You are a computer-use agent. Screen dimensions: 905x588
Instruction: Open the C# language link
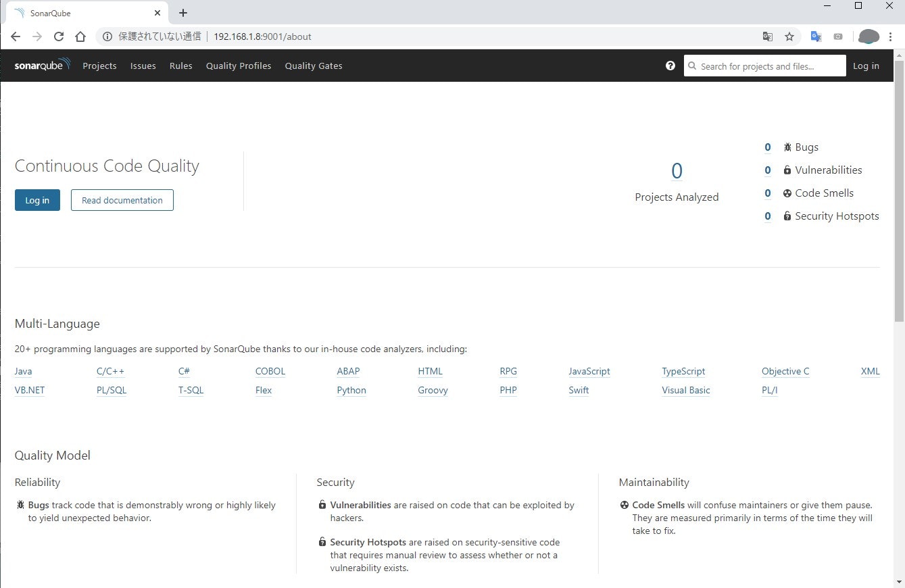(184, 371)
